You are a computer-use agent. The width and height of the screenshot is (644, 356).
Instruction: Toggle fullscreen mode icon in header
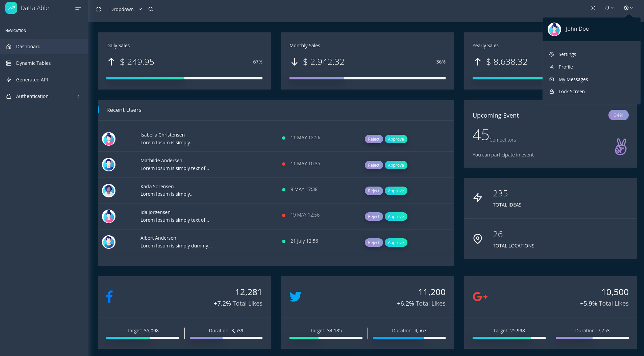click(98, 9)
